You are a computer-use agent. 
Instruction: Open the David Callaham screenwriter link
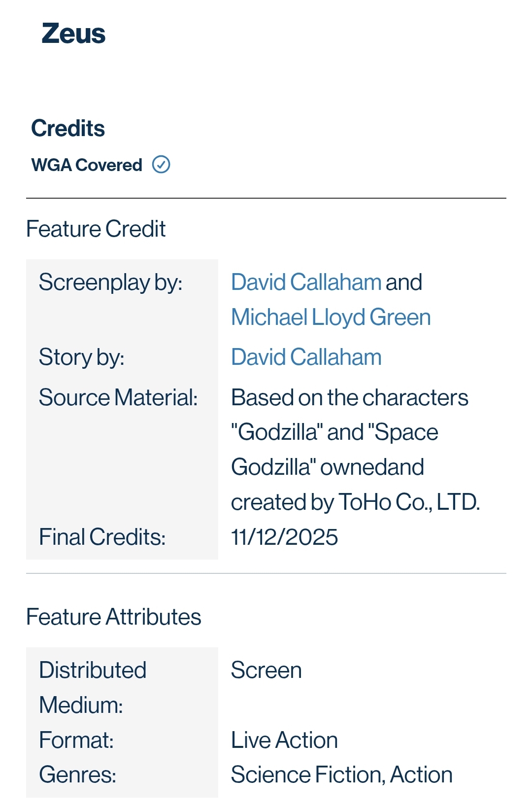306,282
